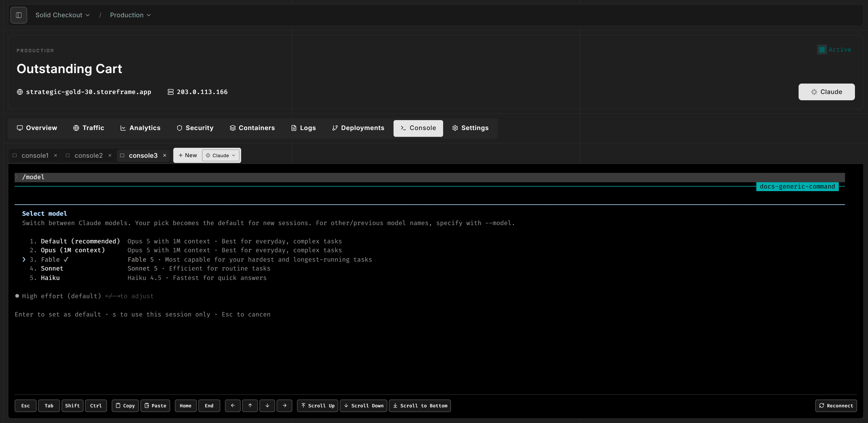
Task: Close the console1 tab
Action: click(56, 156)
